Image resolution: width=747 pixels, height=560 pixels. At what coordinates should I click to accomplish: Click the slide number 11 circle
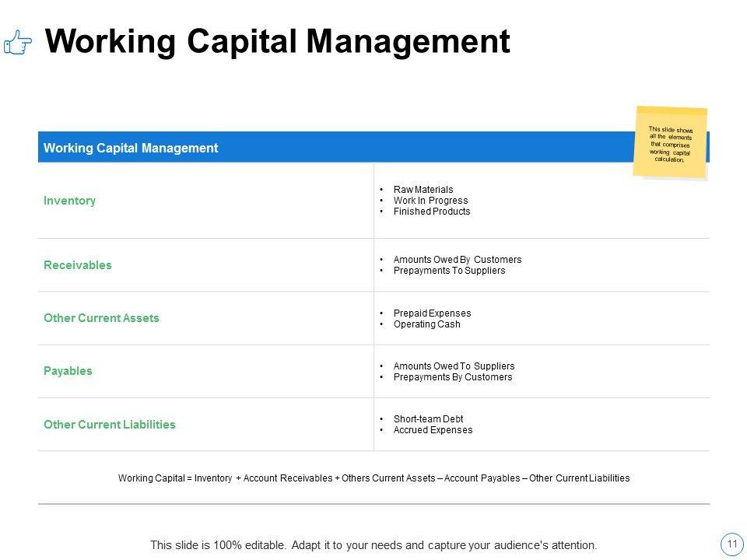click(x=732, y=544)
